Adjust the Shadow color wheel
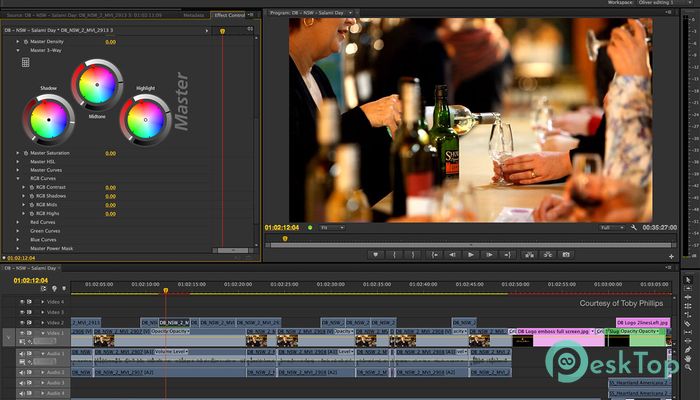 [x=49, y=120]
